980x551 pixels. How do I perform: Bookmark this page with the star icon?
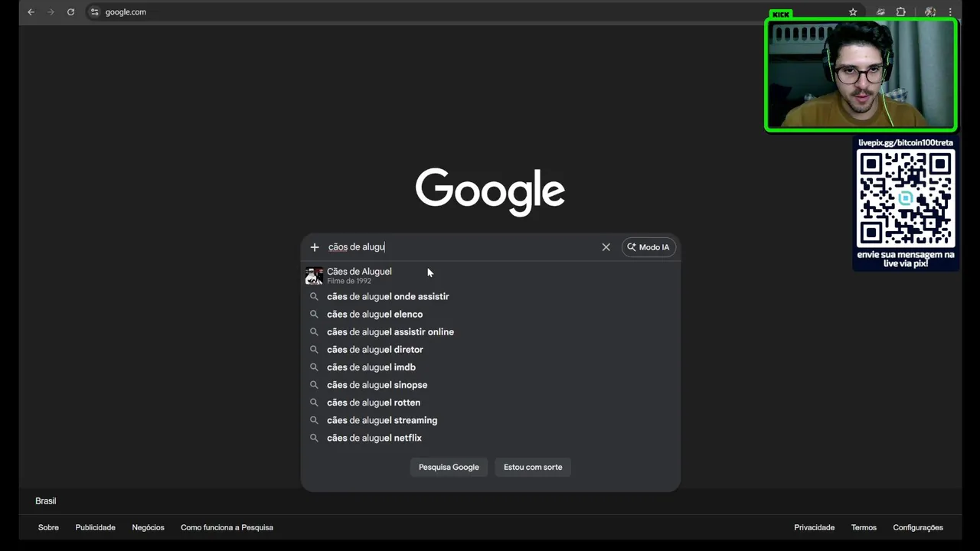click(x=853, y=12)
